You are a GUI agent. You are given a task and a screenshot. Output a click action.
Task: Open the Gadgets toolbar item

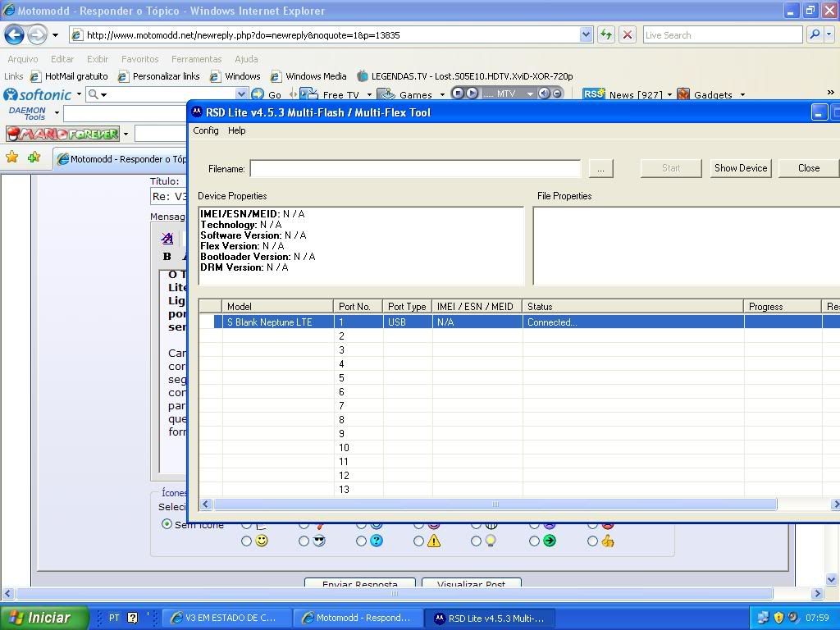click(706, 95)
